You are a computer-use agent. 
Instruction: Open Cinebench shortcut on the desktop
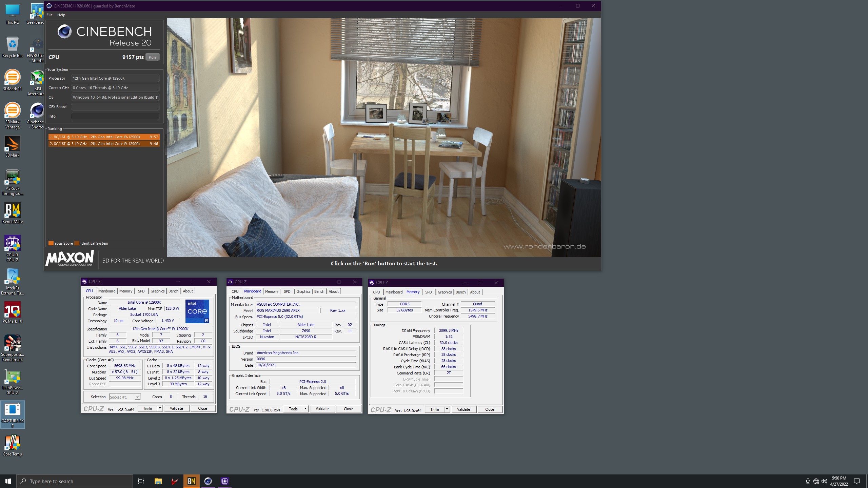coord(36,116)
